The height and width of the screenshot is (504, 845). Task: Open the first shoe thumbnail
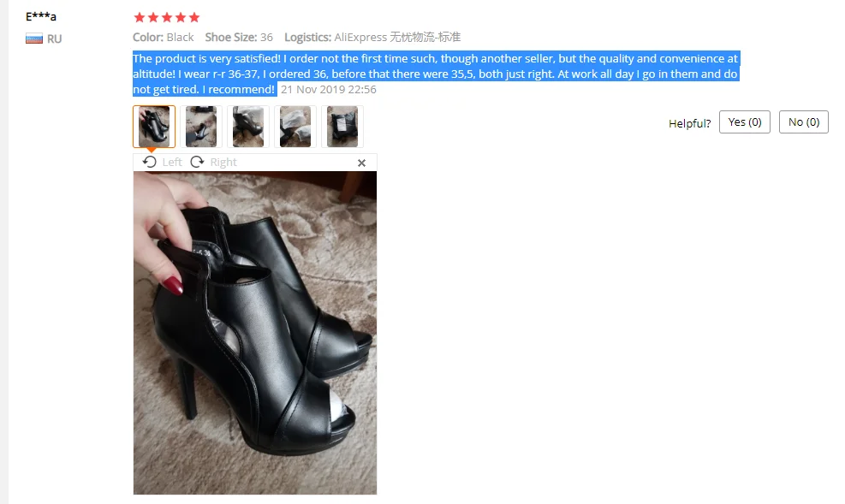(154, 127)
